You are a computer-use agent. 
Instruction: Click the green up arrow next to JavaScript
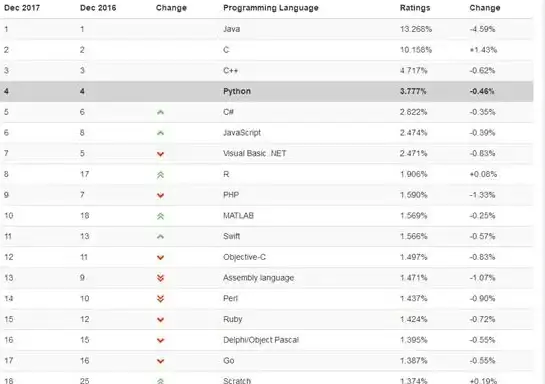point(160,133)
